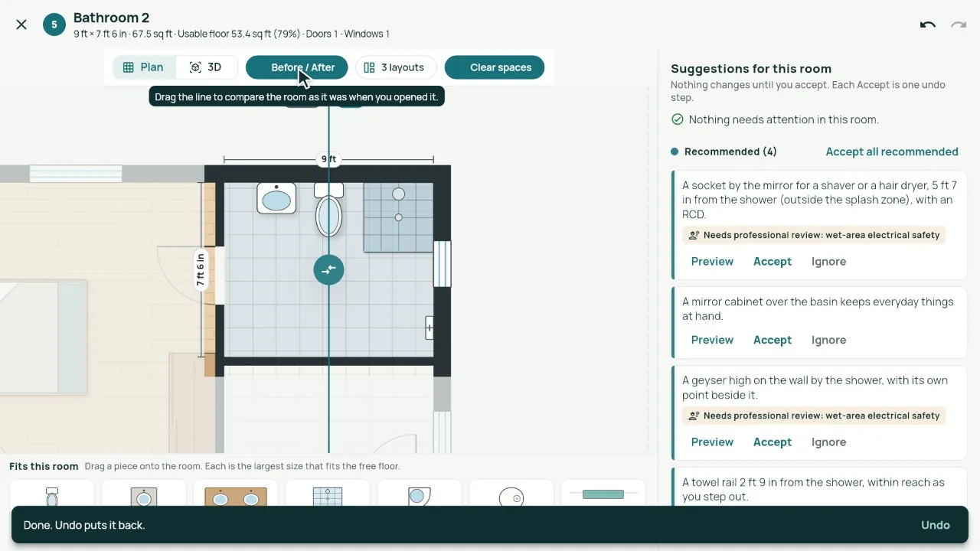Image resolution: width=980 pixels, height=551 pixels.
Task: Accept the mirror cabinet suggestion
Action: click(773, 341)
